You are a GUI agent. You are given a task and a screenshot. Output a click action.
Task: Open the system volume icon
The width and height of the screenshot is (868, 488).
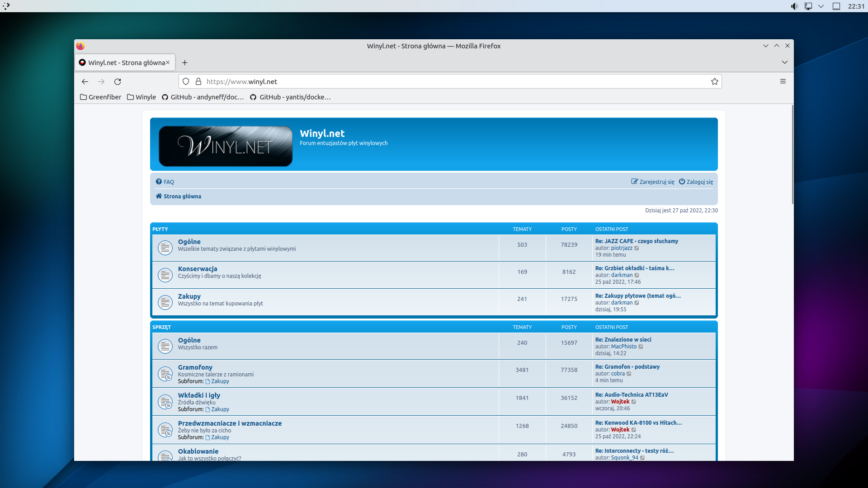794,6
